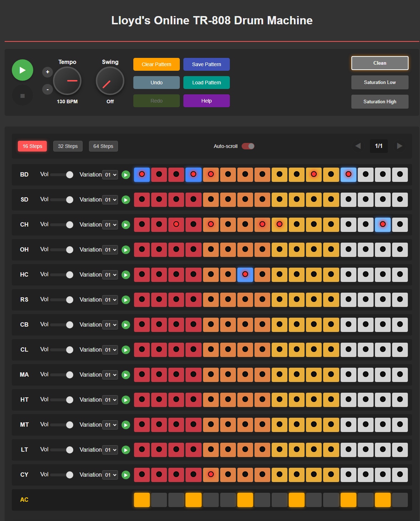Preview the CH closed hat sound
The width and height of the screenshot is (420, 521).
(x=126, y=225)
